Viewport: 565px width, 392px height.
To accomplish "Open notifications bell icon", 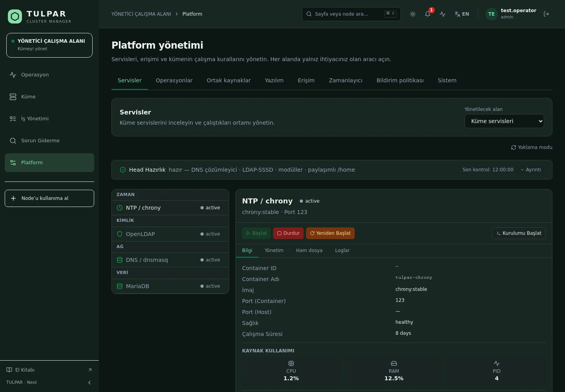I will 428,14.
